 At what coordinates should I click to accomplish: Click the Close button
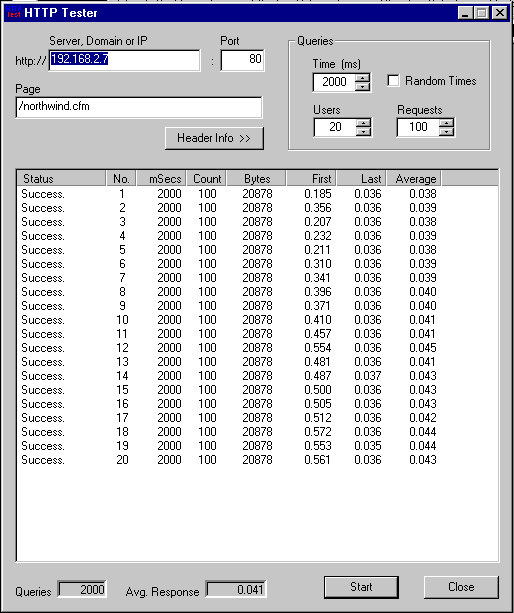click(x=461, y=587)
